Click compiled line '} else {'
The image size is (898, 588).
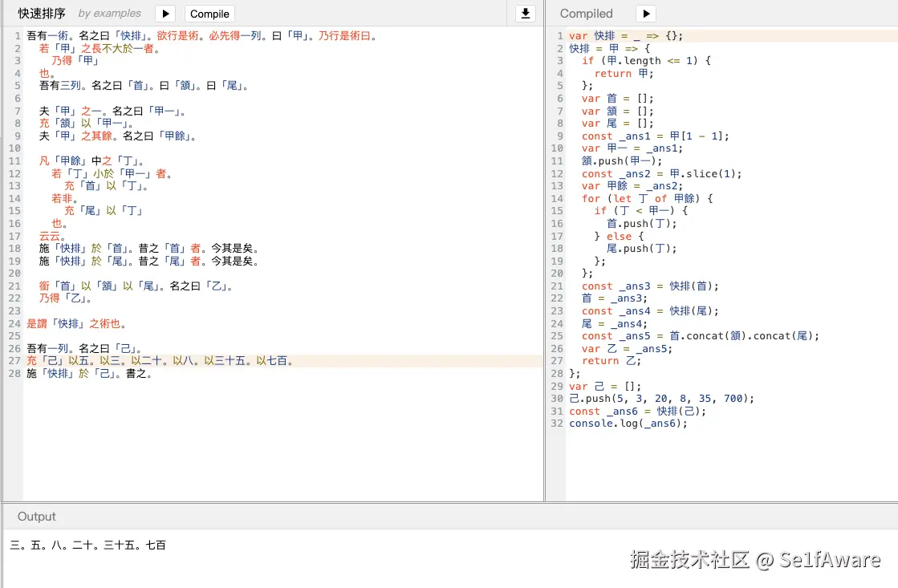tap(619, 236)
